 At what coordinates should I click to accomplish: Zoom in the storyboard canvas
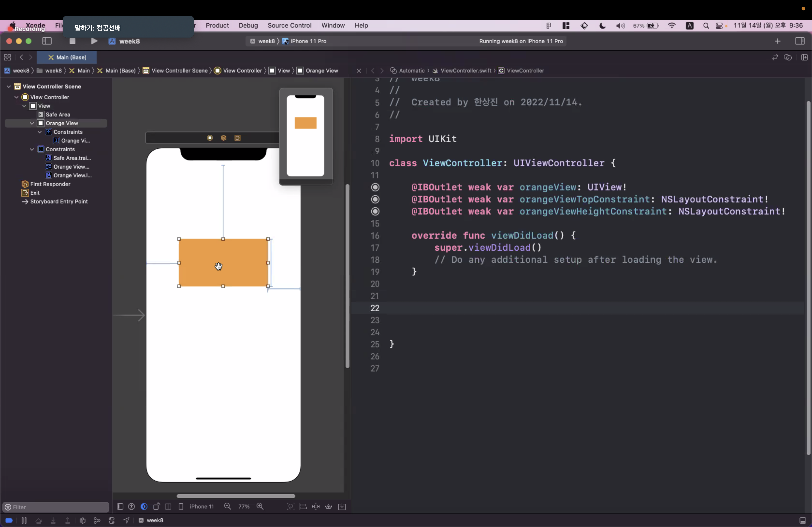tap(260, 507)
